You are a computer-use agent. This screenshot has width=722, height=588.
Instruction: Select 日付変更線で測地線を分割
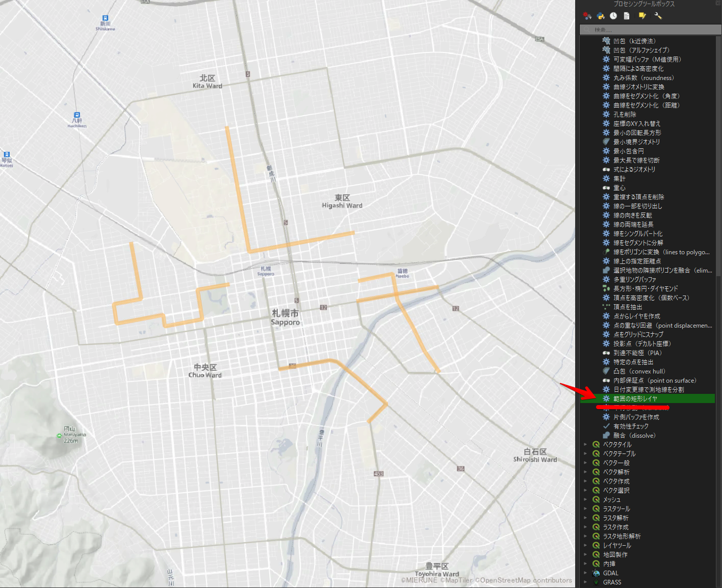(x=649, y=389)
